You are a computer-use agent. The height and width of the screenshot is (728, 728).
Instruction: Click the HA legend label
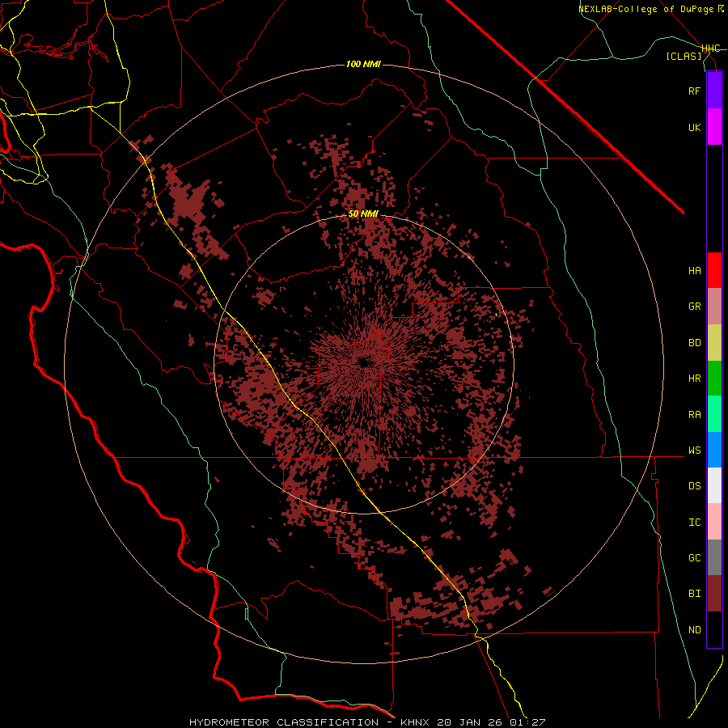pos(695,270)
